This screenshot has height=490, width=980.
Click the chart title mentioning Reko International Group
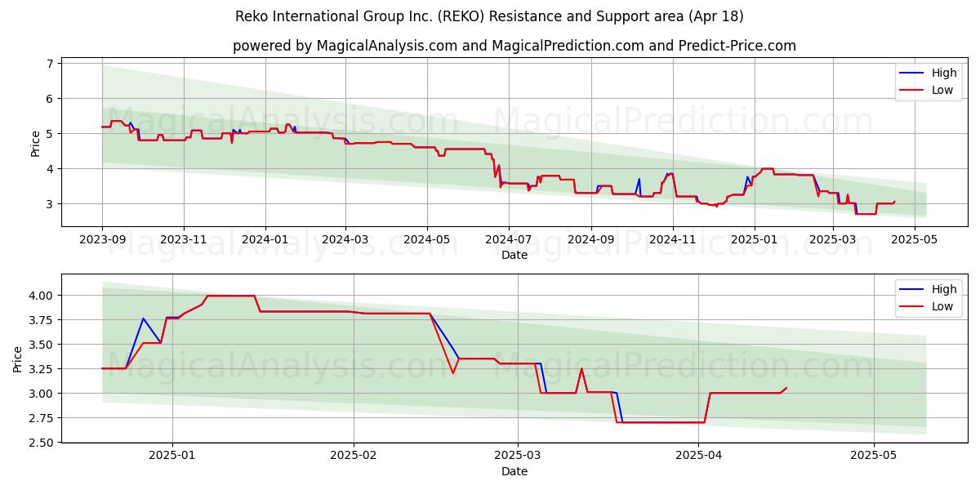tap(489, 16)
